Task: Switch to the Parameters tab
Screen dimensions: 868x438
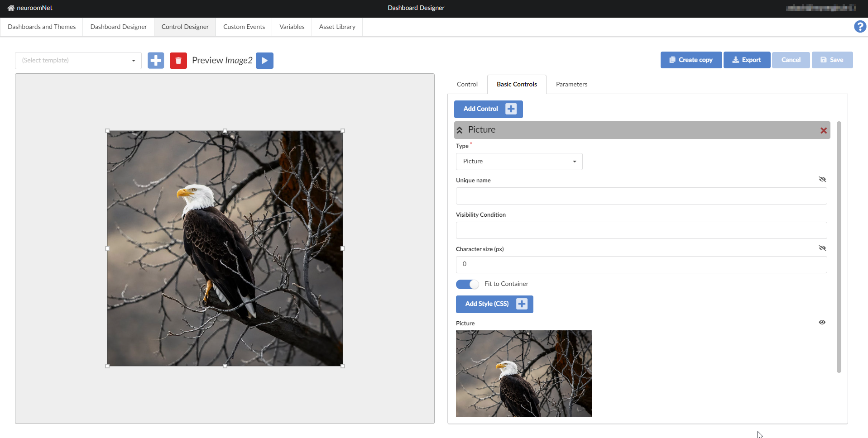Action: 571,84
